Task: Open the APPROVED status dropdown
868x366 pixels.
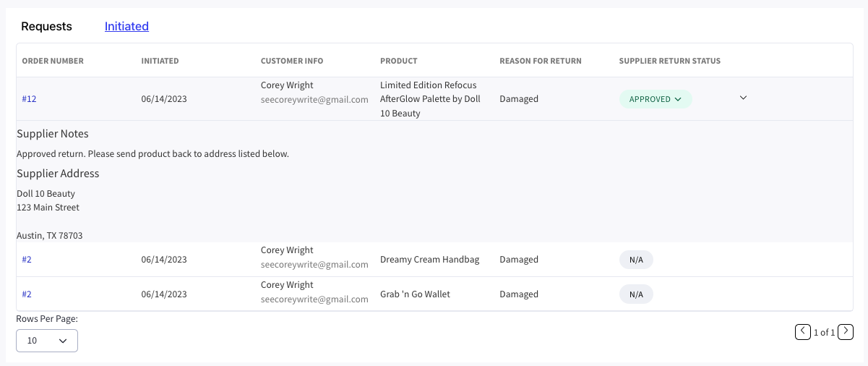Action: [x=655, y=99]
